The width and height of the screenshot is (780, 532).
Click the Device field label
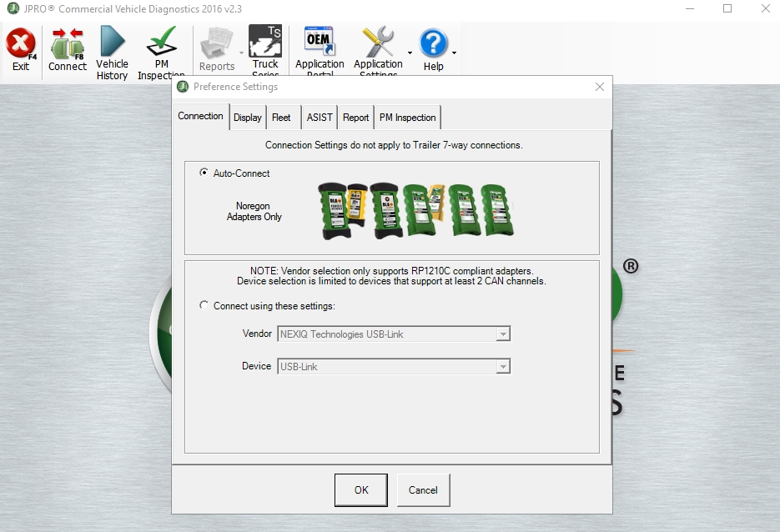(256, 366)
